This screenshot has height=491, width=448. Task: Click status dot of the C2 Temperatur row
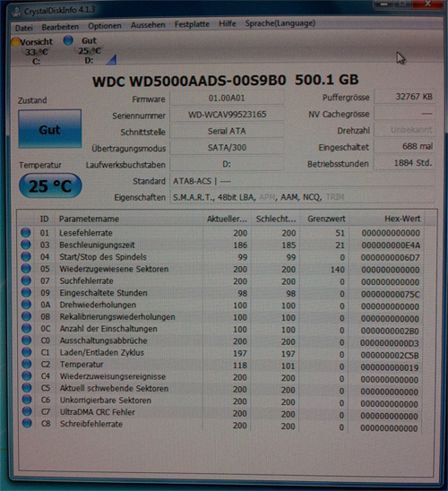tap(27, 364)
